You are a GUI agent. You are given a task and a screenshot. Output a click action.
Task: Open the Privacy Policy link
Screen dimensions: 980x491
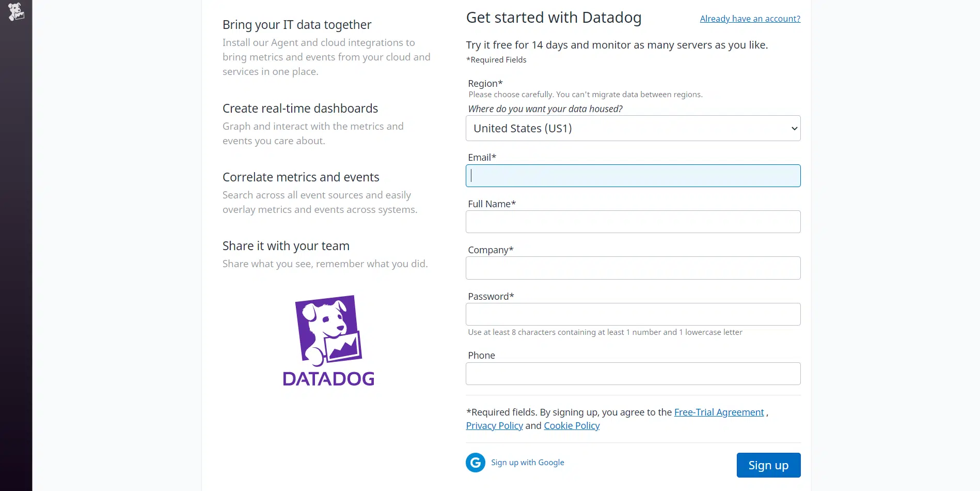tap(494, 426)
